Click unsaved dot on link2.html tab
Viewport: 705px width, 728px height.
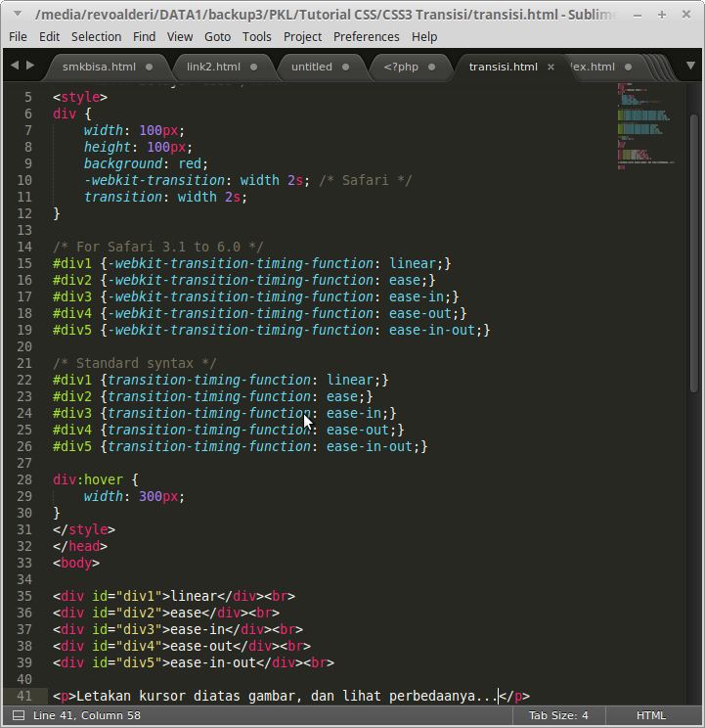253,67
